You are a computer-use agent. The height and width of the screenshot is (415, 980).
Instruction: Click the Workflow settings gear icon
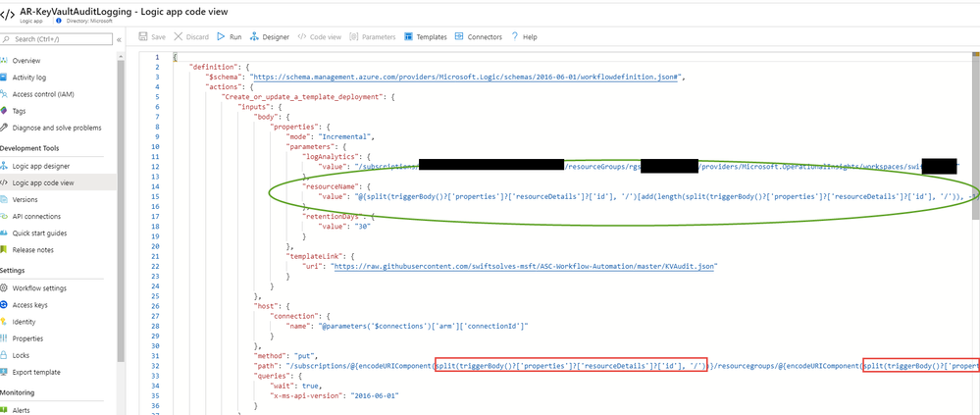pos(4,288)
